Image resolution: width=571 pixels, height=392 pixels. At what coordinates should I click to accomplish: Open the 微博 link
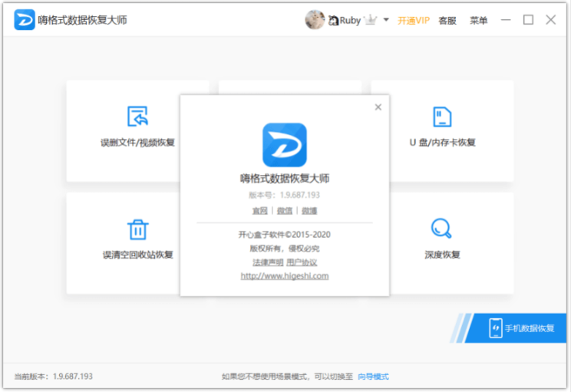[309, 211]
